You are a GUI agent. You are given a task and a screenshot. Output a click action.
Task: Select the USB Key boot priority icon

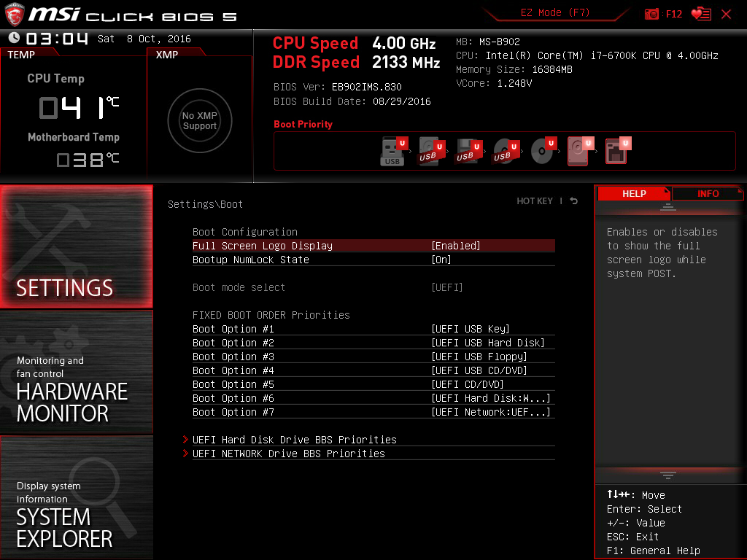[395, 151]
